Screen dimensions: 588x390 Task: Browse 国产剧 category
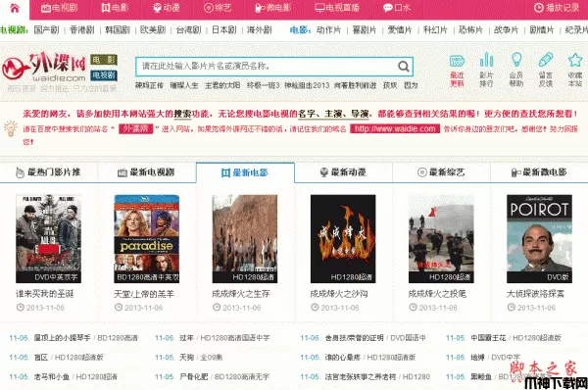(46, 30)
